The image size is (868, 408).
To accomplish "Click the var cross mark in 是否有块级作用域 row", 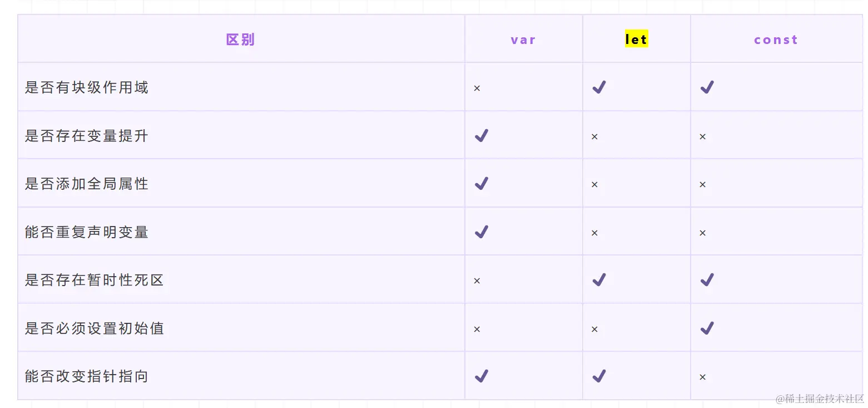I will 477,89.
